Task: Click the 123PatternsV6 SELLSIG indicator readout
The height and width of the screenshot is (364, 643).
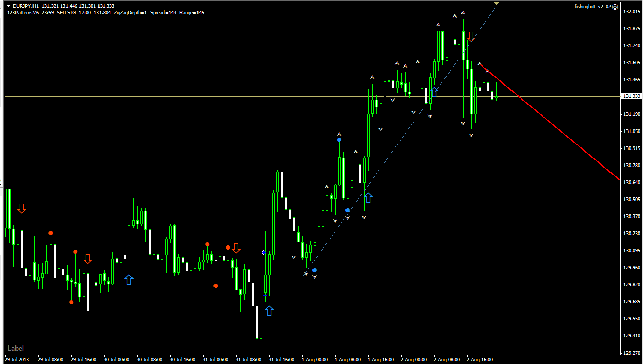Action: click(x=106, y=13)
